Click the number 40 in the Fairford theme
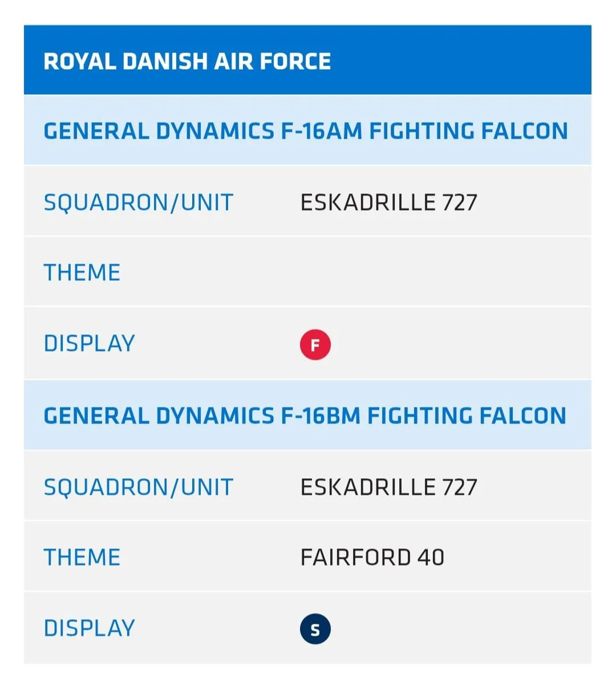This screenshot has height=682, width=616. pyautogui.click(x=431, y=558)
